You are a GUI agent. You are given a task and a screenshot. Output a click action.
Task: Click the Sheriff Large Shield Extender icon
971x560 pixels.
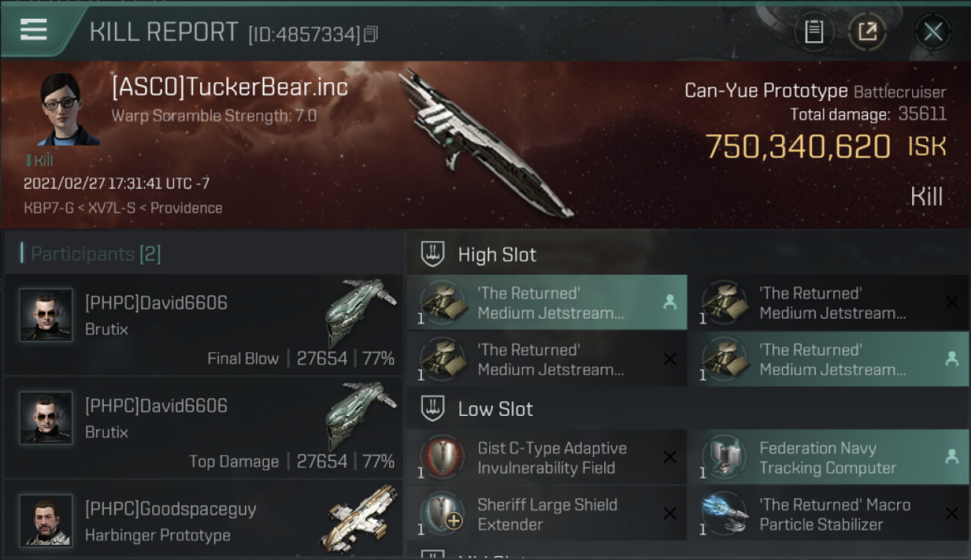(441, 514)
